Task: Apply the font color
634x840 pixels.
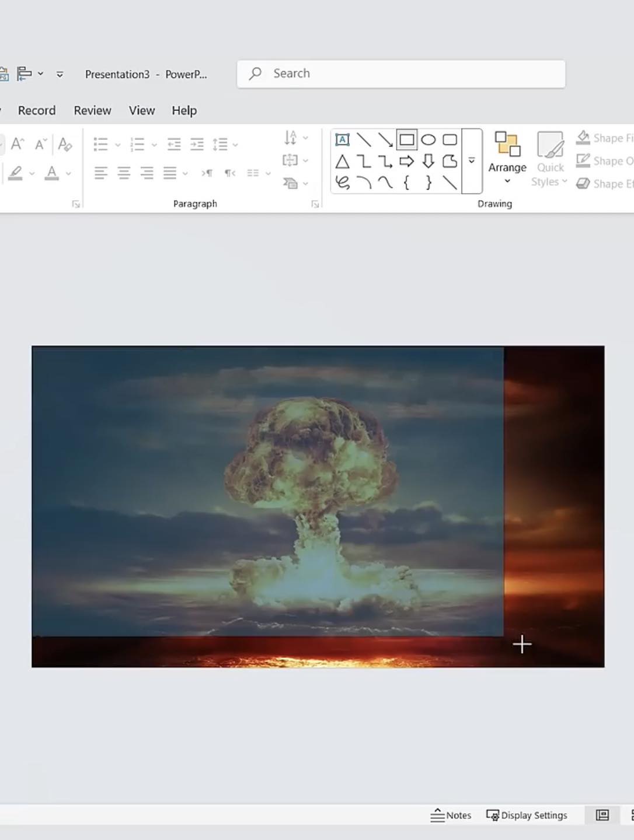Action: coord(52,173)
